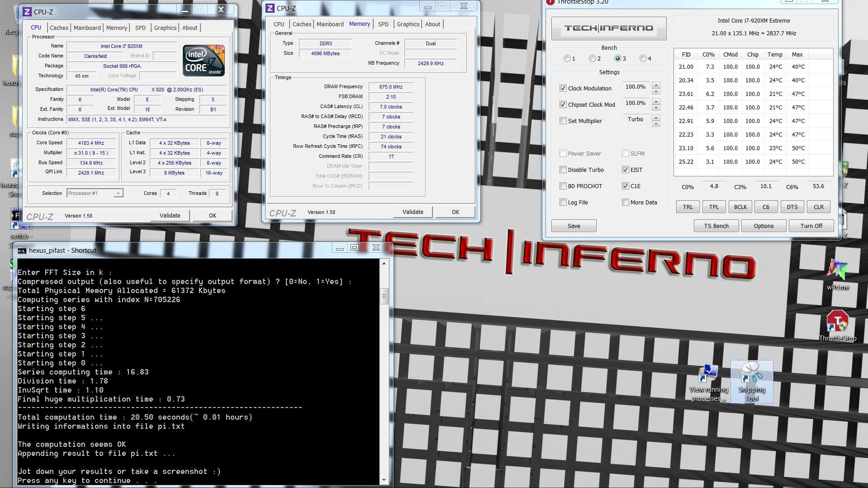Click DRAM Frequency 675.0 MHz field
Image resolution: width=868 pixels, height=488 pixels.
pos(391,87)
